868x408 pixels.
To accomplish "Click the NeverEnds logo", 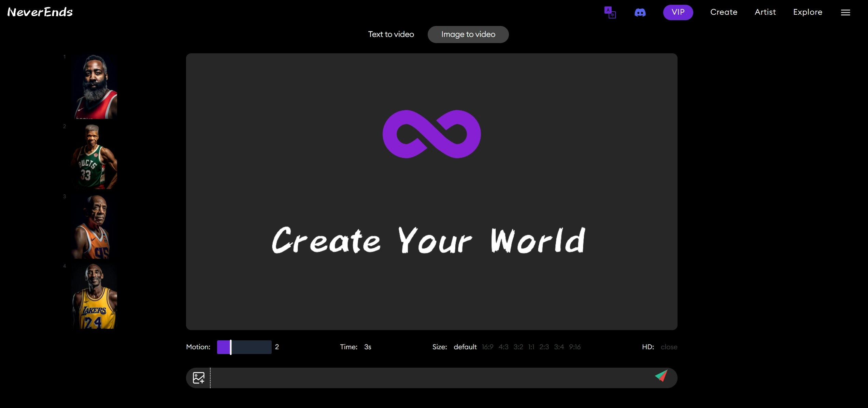I will (40, 12).
